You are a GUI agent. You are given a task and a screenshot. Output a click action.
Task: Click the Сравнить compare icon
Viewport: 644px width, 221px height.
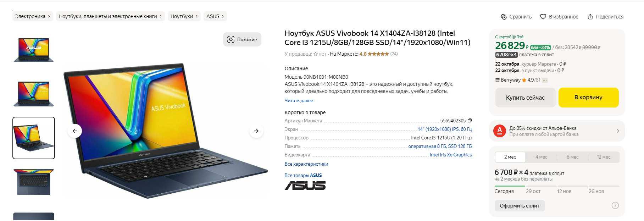[504, 17]
